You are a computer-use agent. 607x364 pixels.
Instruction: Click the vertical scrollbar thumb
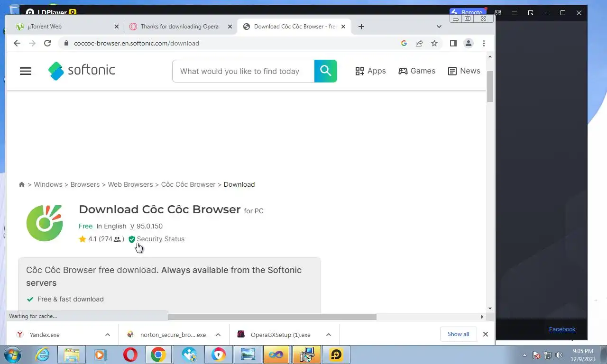490,86
